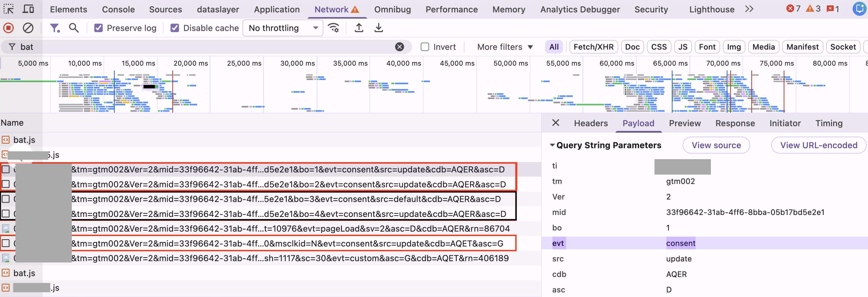Click the View URL-encoded button
This screenshot has width=868, height=297.
tap(819, 145)
